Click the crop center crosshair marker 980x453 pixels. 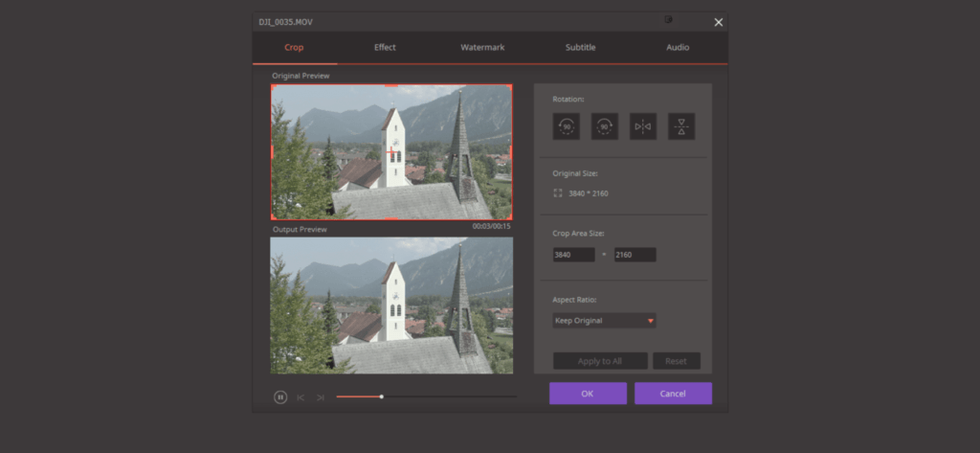pyautogui.click(x=391, y=151)
